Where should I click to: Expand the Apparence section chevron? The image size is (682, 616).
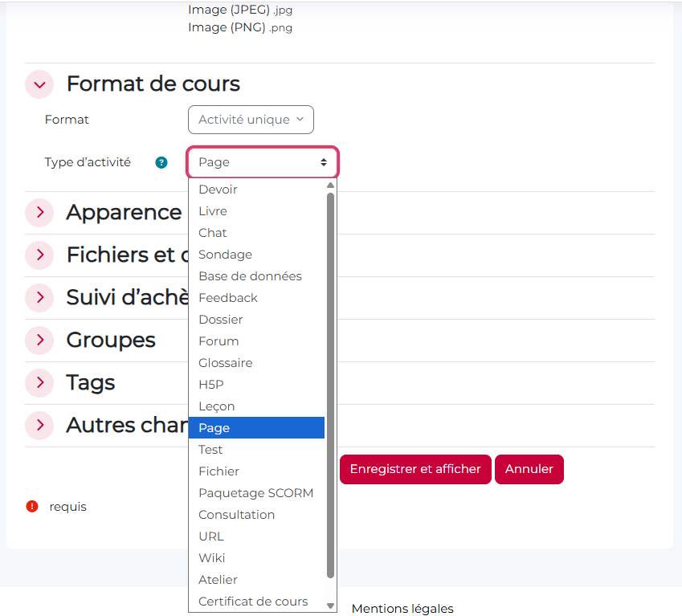pos(39,213)
